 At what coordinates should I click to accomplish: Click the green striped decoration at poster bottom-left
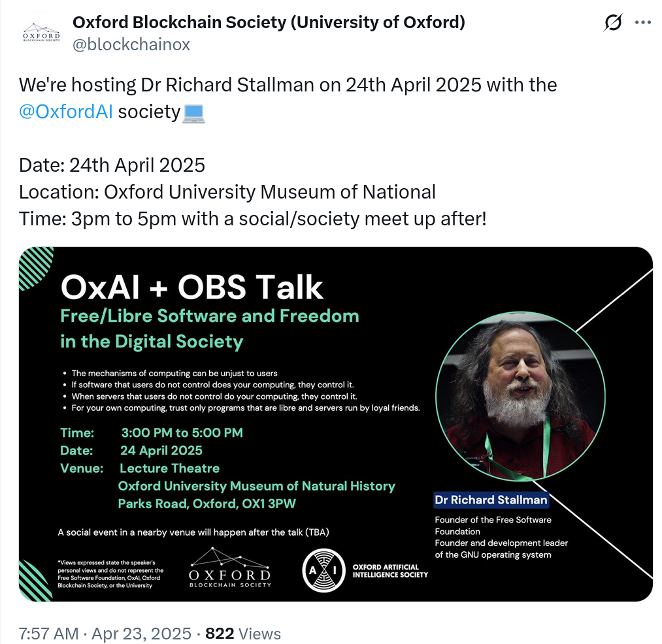tap(35, 581)
